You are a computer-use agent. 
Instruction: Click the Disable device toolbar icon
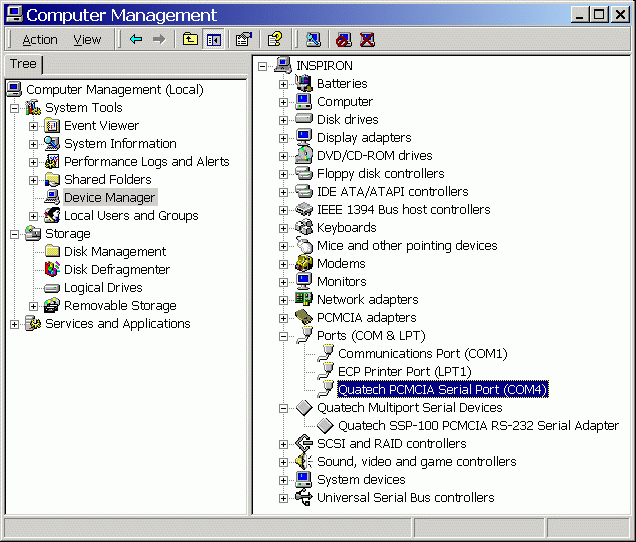(x=344, y=39)
